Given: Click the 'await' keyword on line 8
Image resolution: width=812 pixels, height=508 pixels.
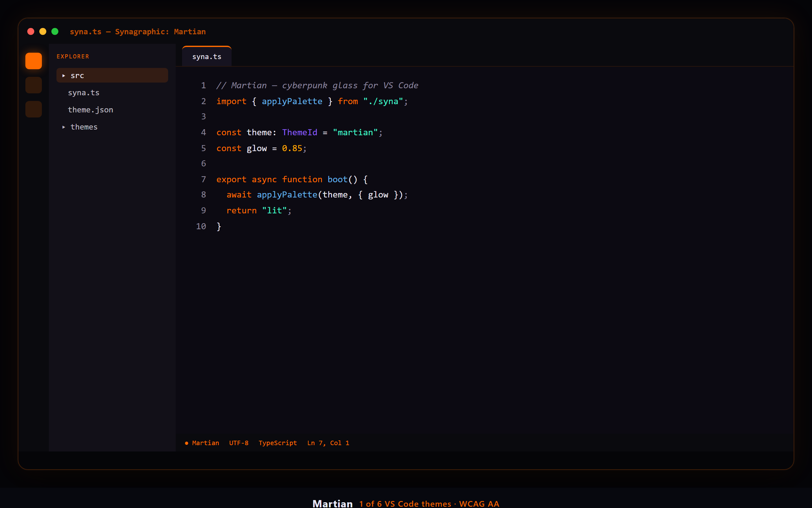Looking at the screenshot, I should click(x=239, y=195).
